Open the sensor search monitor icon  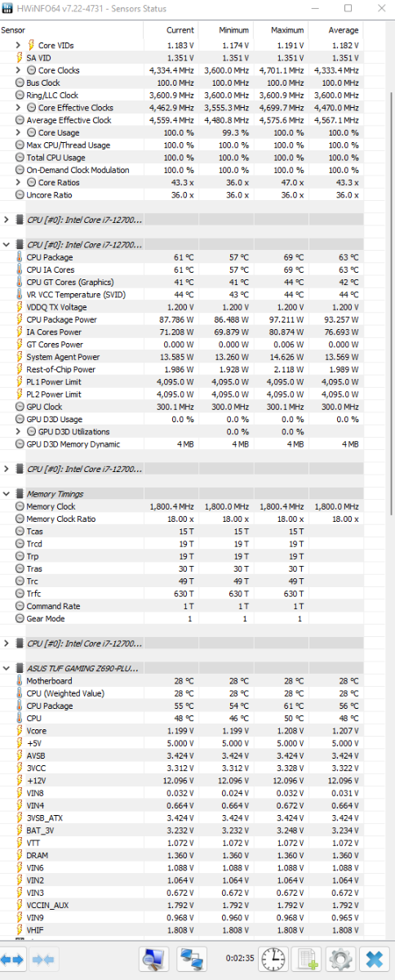[155, 959]
